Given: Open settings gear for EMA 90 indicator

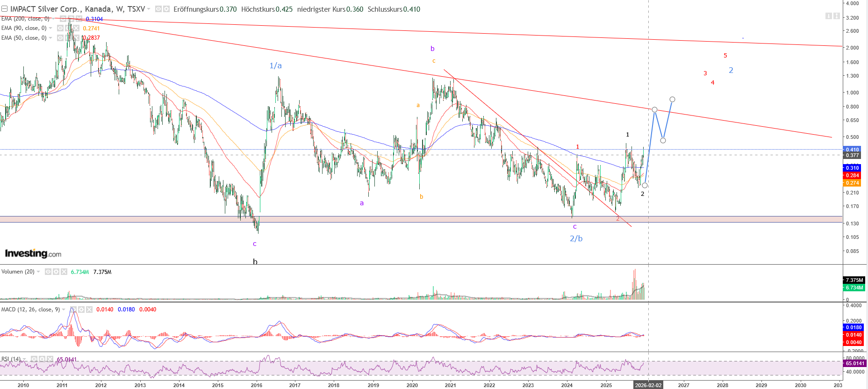Looking at the screenshot, I should (68, 28).
